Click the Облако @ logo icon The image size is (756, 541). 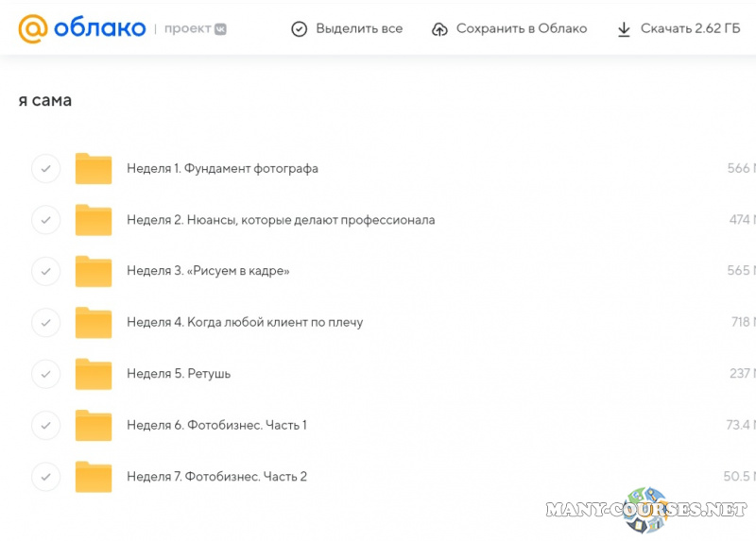tap(32, 28)
